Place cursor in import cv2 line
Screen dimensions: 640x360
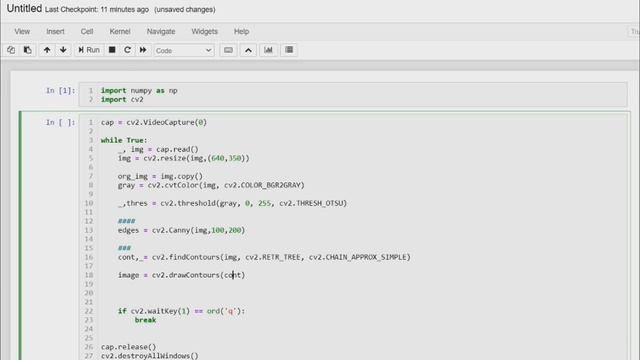(x=122, y=100)
